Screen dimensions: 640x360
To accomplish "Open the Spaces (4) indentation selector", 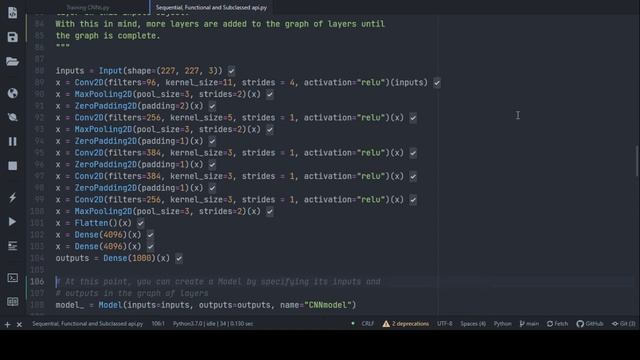I will coord(473,324).
